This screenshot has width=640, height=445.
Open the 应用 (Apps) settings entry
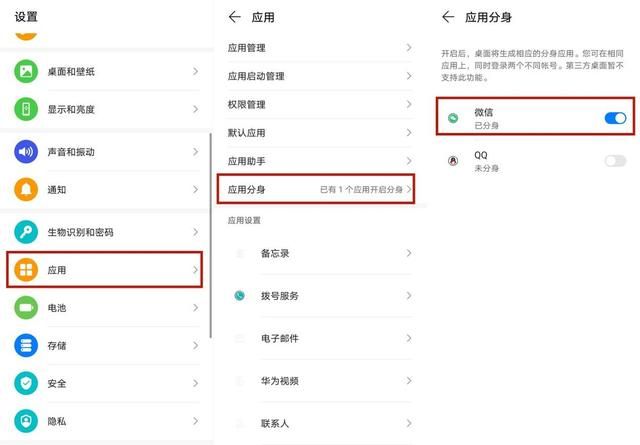coord(105,270)
